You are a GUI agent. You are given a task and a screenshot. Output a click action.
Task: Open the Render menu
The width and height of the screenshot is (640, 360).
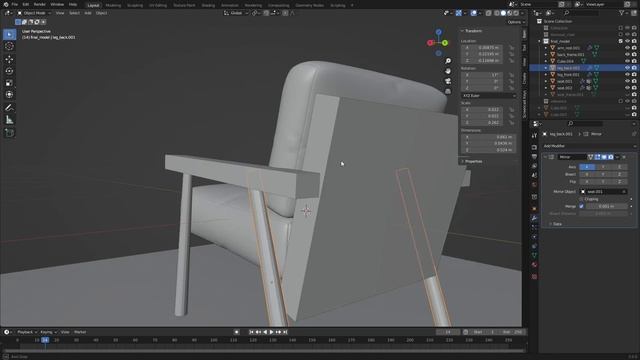pyautogui.click(x=40, y=4)
